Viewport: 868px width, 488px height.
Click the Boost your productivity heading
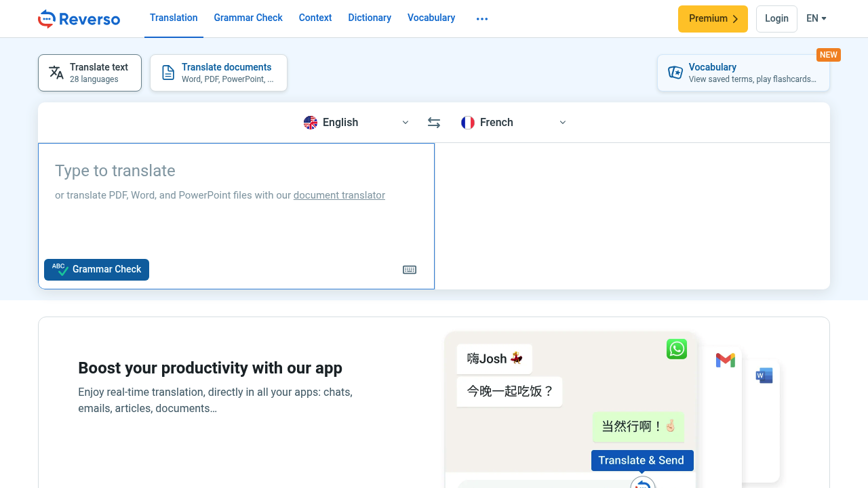[210, 368]
